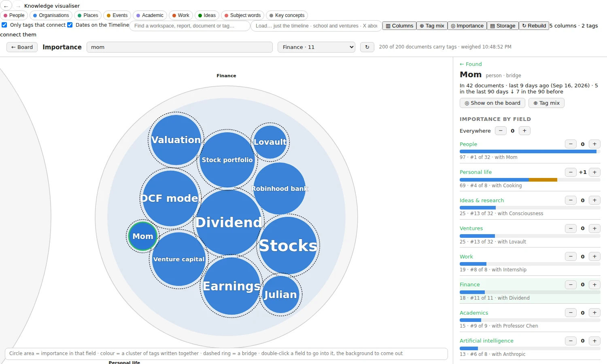
Task: Select the Dividend bubble
Action: pyautogui.click(x=229, y=222)
